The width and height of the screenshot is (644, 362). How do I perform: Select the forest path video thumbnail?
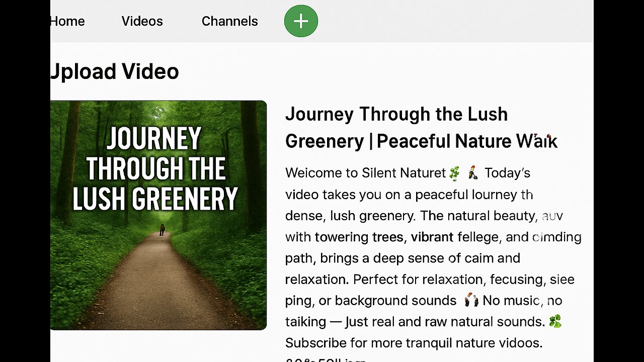click(158, 215)
